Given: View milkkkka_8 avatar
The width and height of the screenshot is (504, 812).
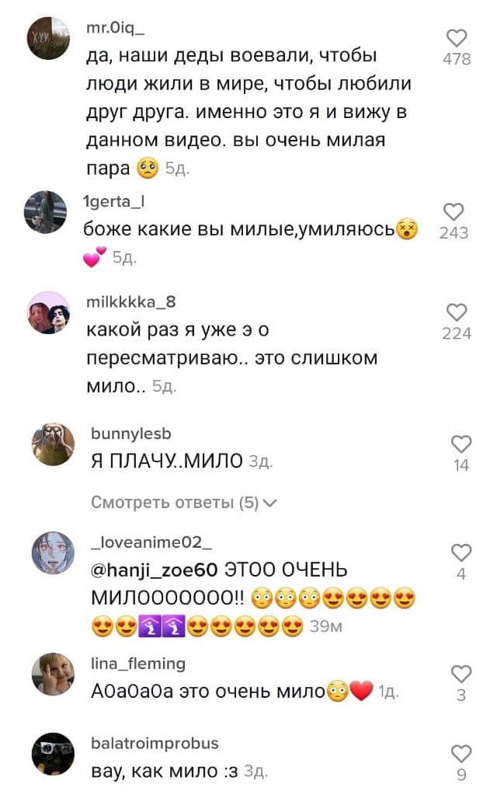Looking at the screenshot, I should coord(48,312).
